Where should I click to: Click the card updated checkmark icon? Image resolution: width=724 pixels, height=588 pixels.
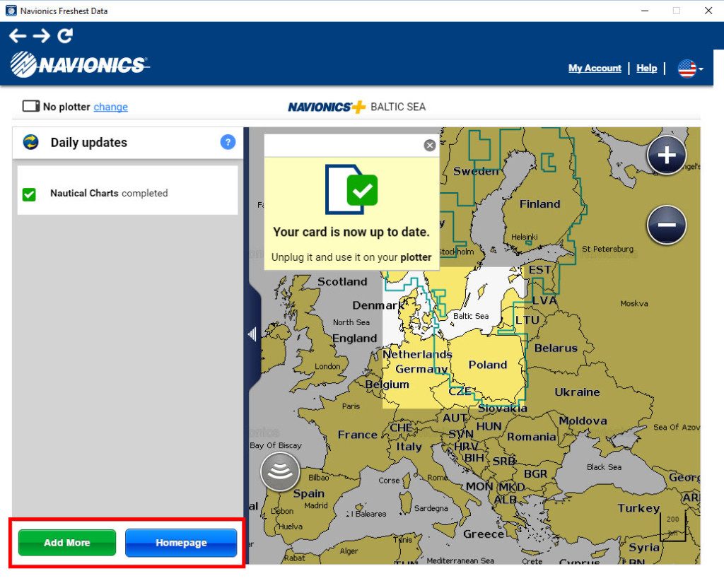pyautogui.click(x=352, y=189)
